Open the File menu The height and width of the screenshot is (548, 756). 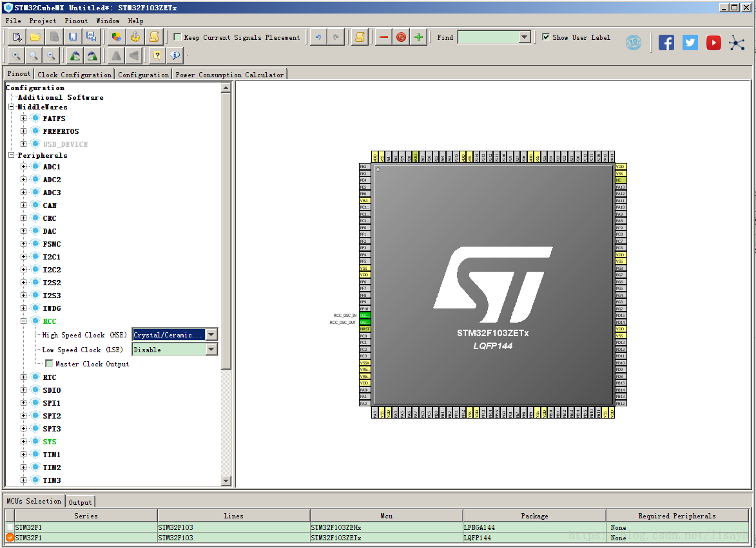(x=13, y=21)
